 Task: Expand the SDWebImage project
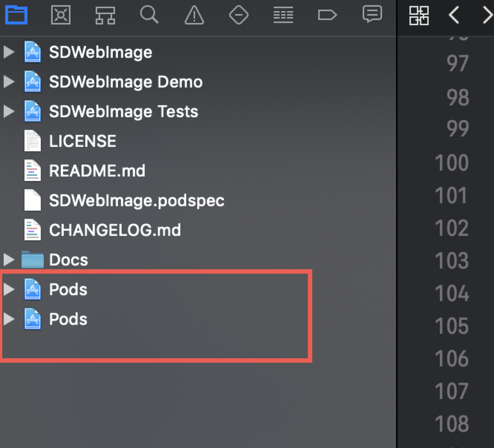coord(9,52)
